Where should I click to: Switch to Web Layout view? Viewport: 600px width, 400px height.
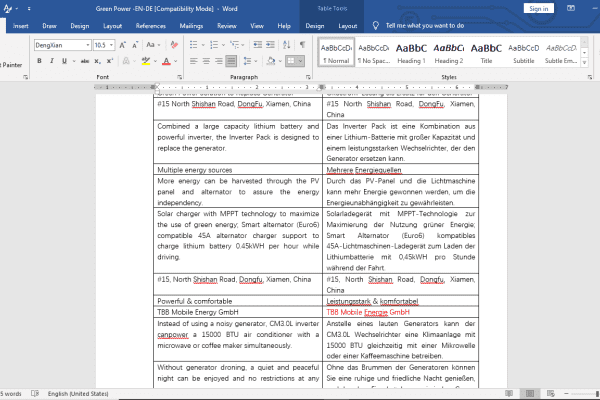pyautogui.click(x=551, y=393)
